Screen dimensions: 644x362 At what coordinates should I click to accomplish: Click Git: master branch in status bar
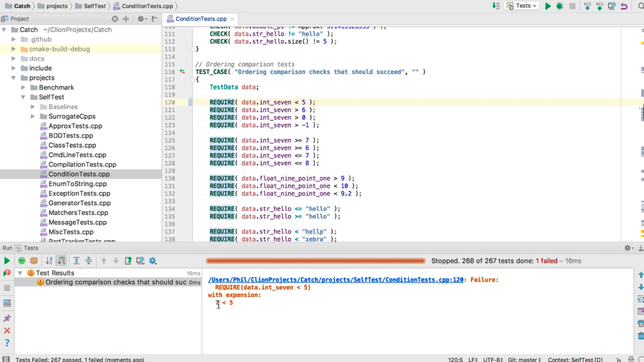pyautogui.click(x=524, y=359)
